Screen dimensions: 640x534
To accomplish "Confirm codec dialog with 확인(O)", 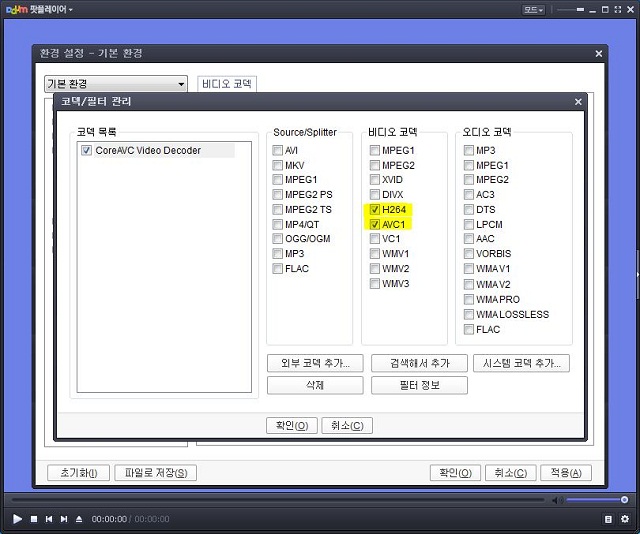I will point(291,425).
